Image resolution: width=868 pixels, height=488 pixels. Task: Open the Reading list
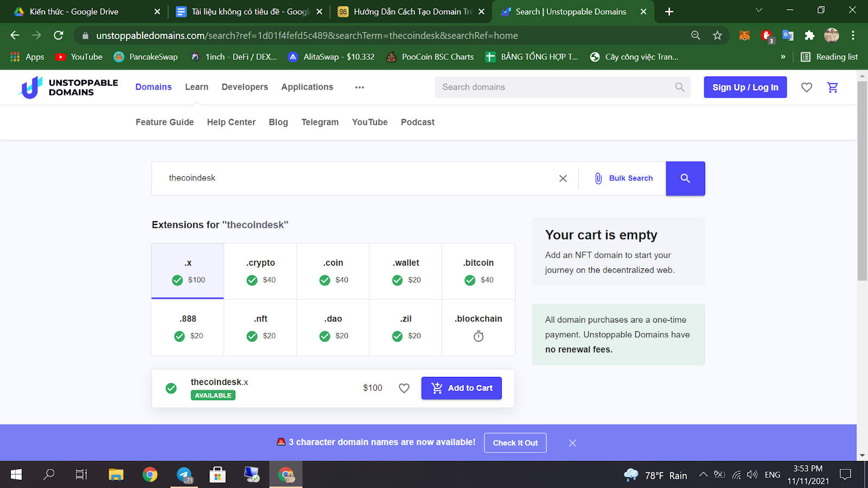pos(829,56)
